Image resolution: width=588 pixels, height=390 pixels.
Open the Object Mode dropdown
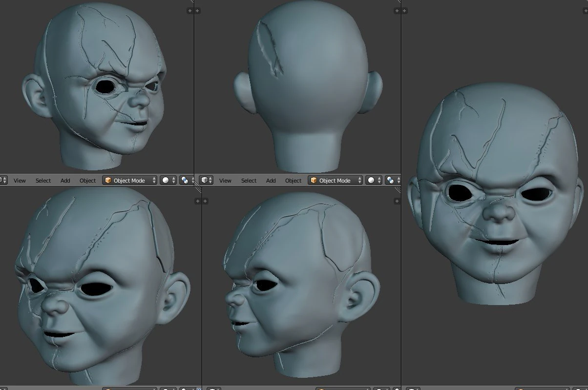click(129, 181)
